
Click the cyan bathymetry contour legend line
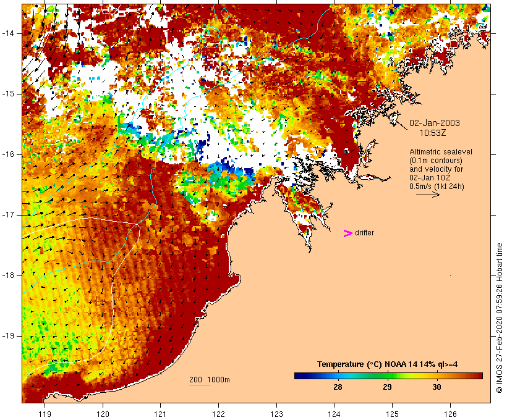point(200,385)
